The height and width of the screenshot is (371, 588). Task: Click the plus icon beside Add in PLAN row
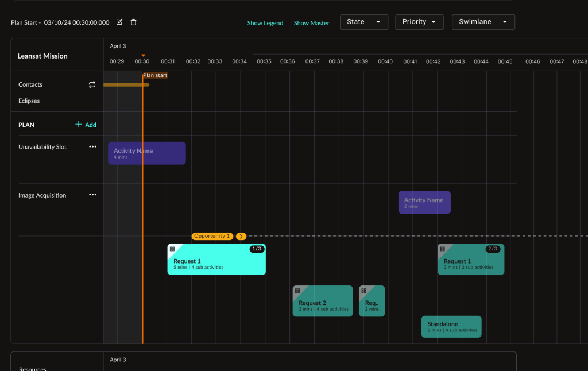click(x=78, y=124)
